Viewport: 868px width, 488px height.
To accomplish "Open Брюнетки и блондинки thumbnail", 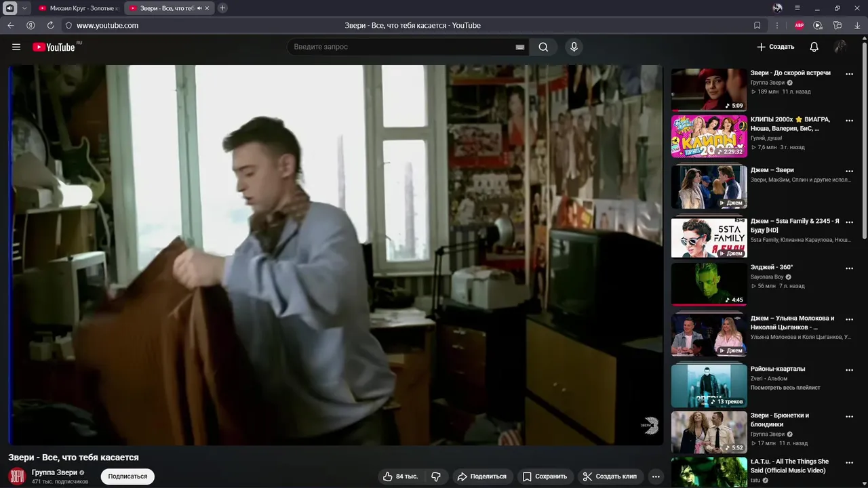I will tap(709, 432).
